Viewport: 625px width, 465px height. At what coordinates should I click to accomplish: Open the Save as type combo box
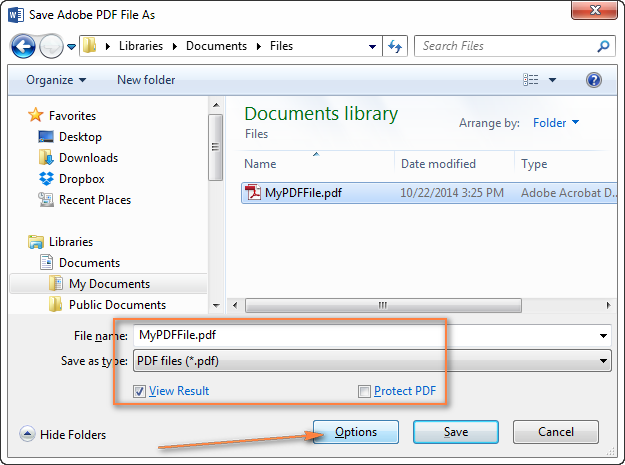[372, 361]
